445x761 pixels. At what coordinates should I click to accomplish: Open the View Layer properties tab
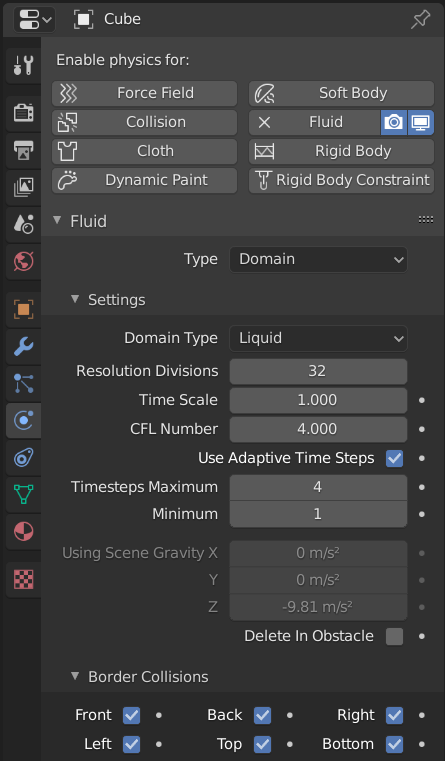click(23, 187)
